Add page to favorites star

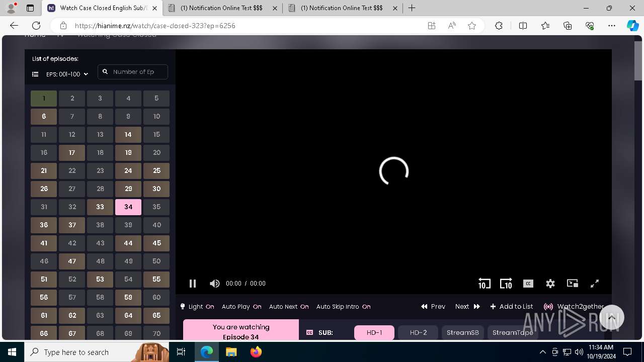coord(472,26)
